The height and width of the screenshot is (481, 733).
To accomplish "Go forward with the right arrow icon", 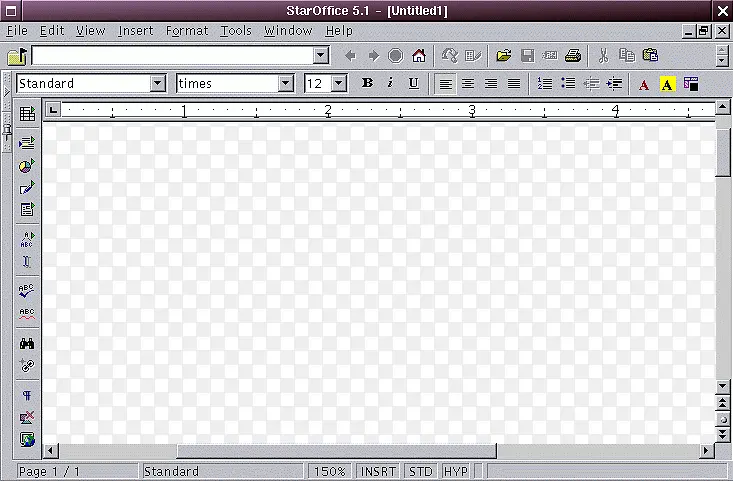I will point(373,56).
